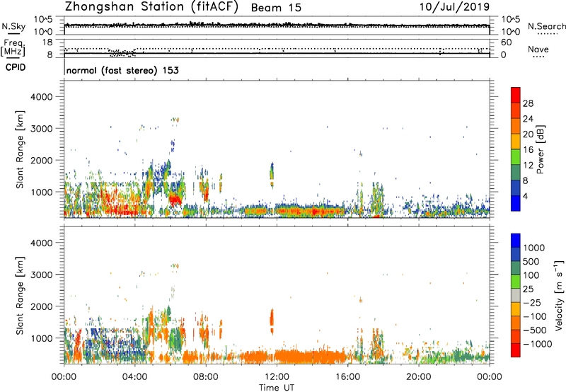
Task: Click the '1000' tick on Velocity colorbar
Action: click(533, 248)
